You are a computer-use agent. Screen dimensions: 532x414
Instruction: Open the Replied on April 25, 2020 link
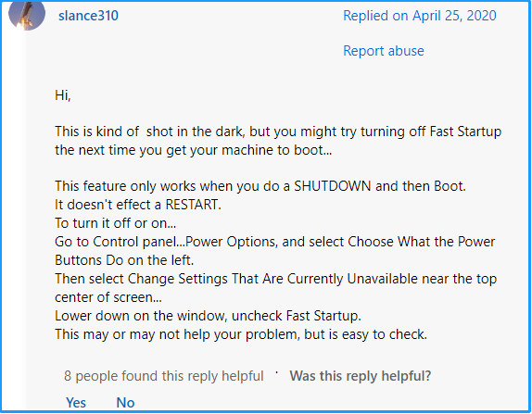(x=420, y=16)
